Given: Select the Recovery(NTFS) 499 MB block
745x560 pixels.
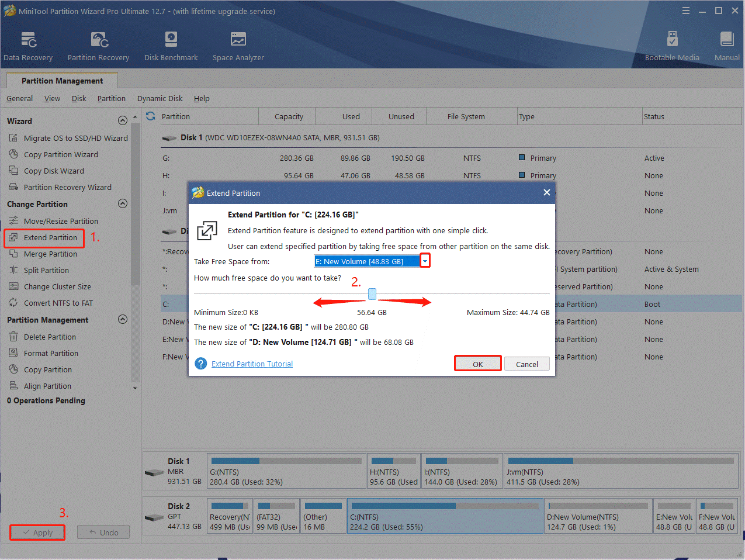Looking at the screenshot, I should pos(230,516).
